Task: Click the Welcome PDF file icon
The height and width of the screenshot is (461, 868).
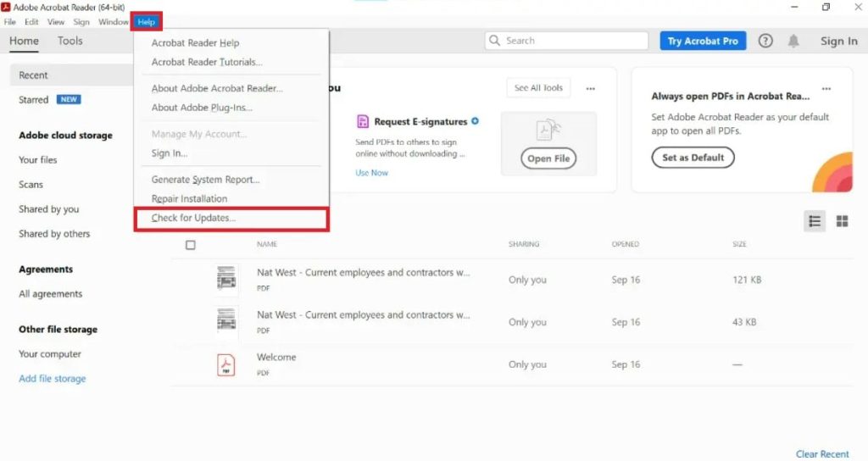Action: click(225, 364)
